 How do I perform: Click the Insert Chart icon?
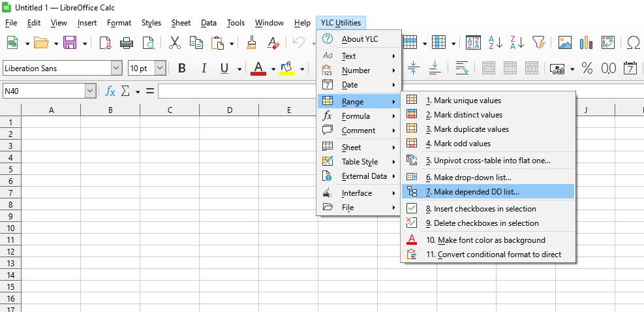pos(586,43)
